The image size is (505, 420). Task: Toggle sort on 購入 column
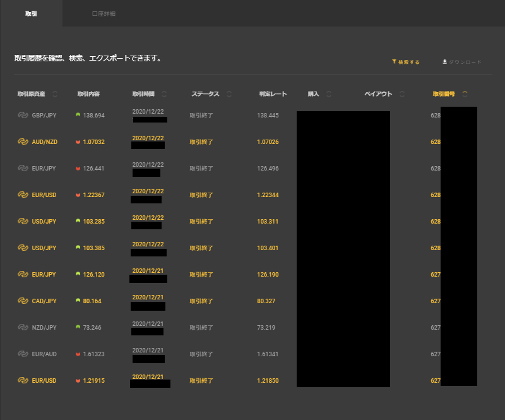329,94
